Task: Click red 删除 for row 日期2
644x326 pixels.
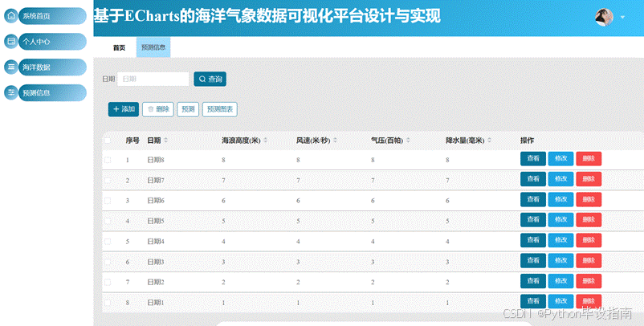Action: (589, 281)
